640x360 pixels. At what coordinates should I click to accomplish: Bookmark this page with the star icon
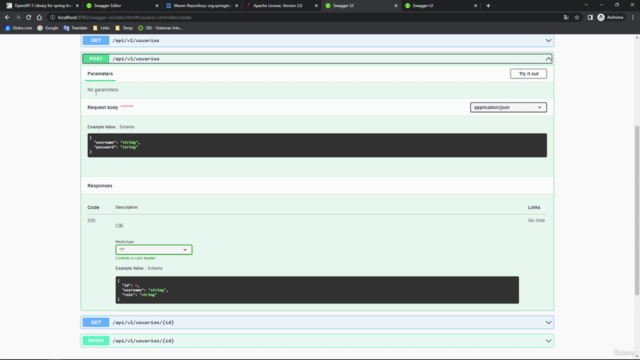(577, 18)
